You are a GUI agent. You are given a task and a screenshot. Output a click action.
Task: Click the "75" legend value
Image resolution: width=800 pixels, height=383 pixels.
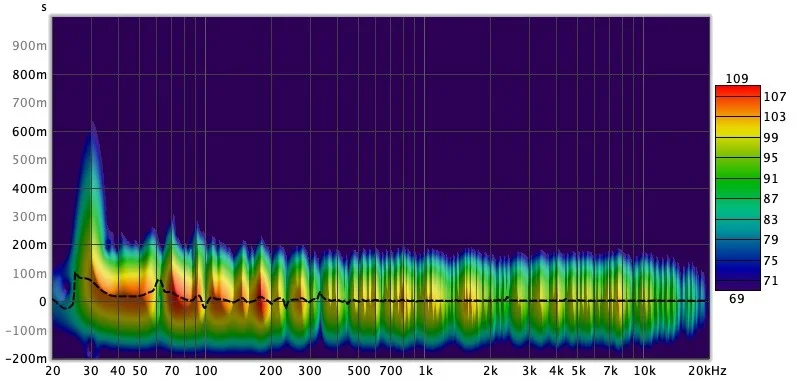771,261
